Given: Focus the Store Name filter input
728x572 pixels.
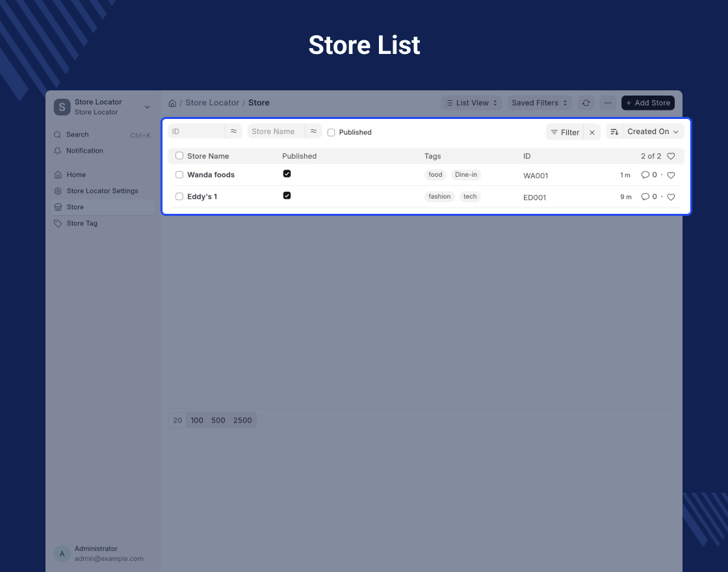Looking at the screenshot, I should pyautogui.click(x=276, y=131).
